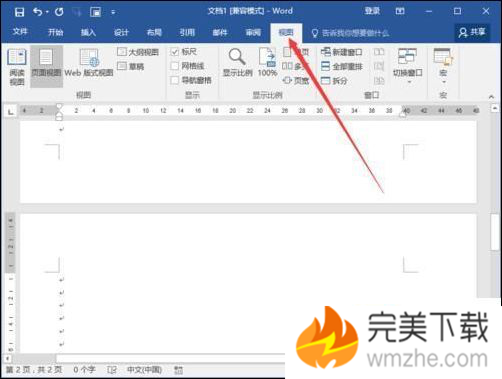Switch to the 审阅 Review tab
Image resolution: width=502 pixels, height=379 pixels.
[x=253, y=32]
